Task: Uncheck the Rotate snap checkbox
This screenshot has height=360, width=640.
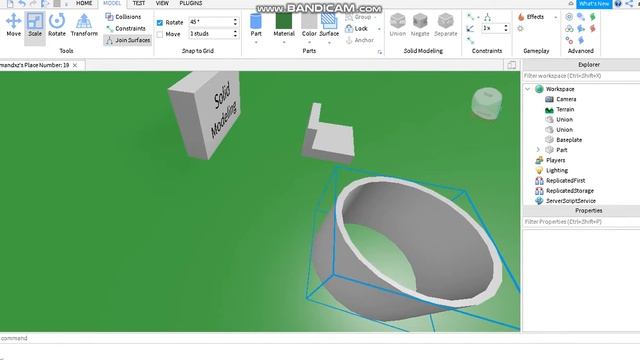Action: 160,23
